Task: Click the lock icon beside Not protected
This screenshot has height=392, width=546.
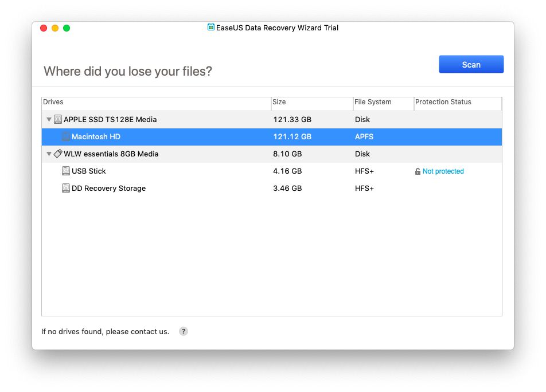Action: 418,171
